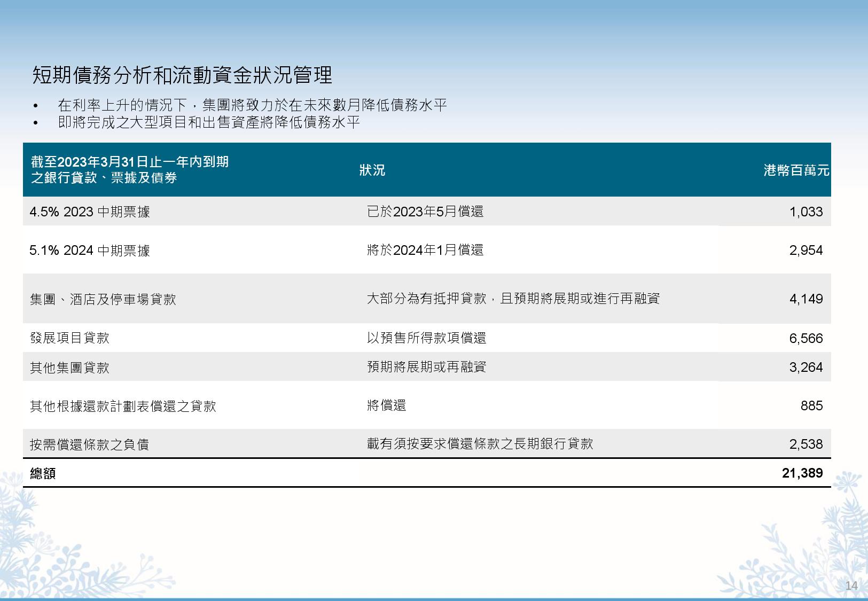Select status 以預售所得款項償還
This screenshot has width=868, height=601.
(426, 338)
